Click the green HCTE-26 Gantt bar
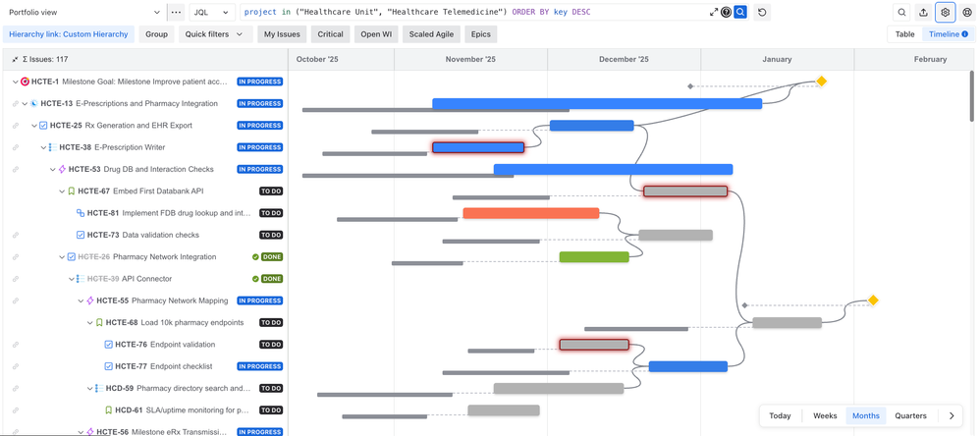The height and width of the screenshot is (436, 980). click(x=594, y=256)
